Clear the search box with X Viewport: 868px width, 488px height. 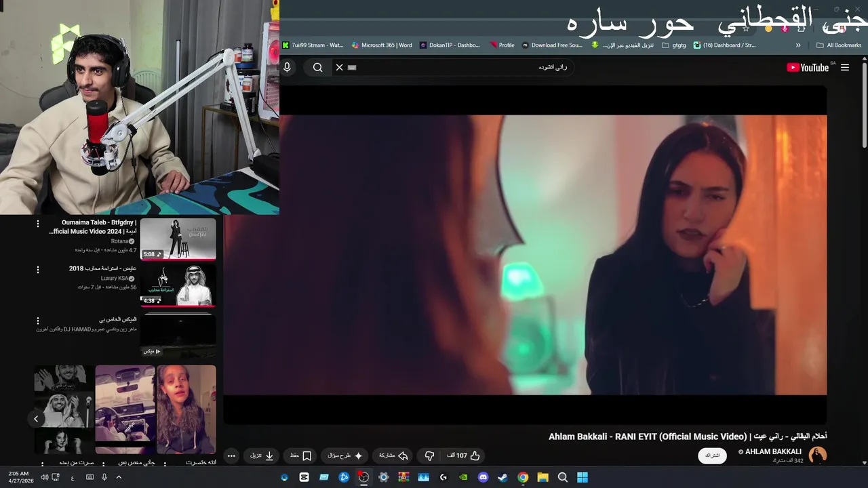340,67
